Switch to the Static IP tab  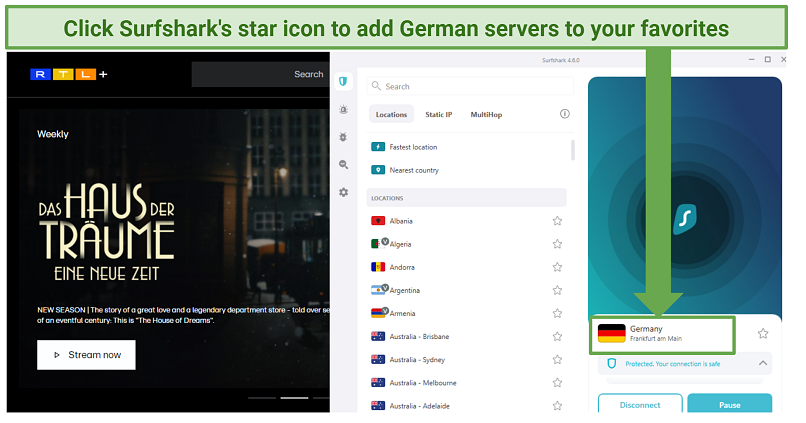438,114
